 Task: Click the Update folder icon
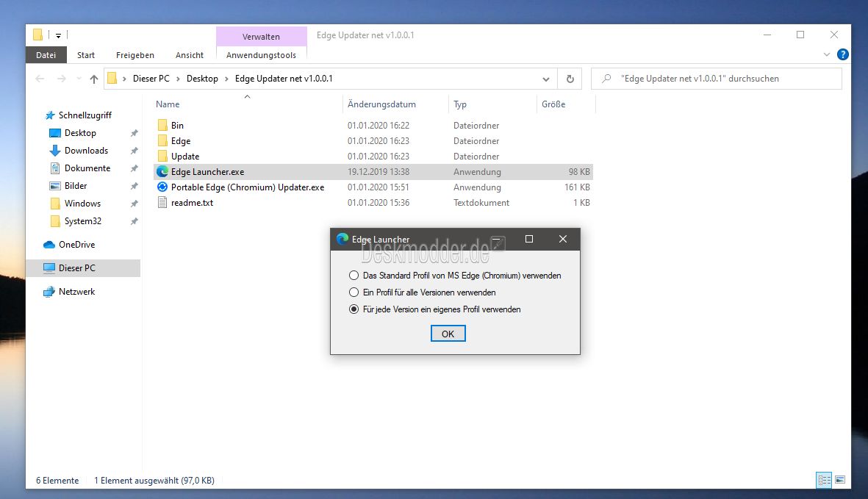pos(162,156)
